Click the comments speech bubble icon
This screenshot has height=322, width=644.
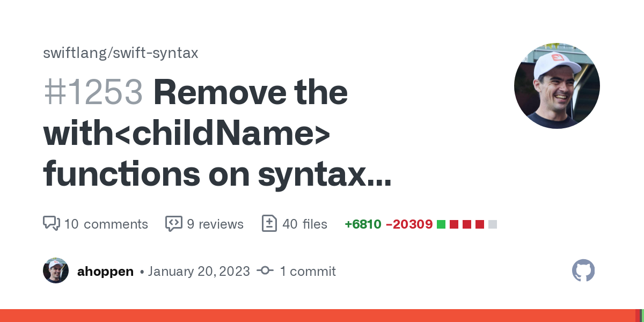(x=51, y=223)
